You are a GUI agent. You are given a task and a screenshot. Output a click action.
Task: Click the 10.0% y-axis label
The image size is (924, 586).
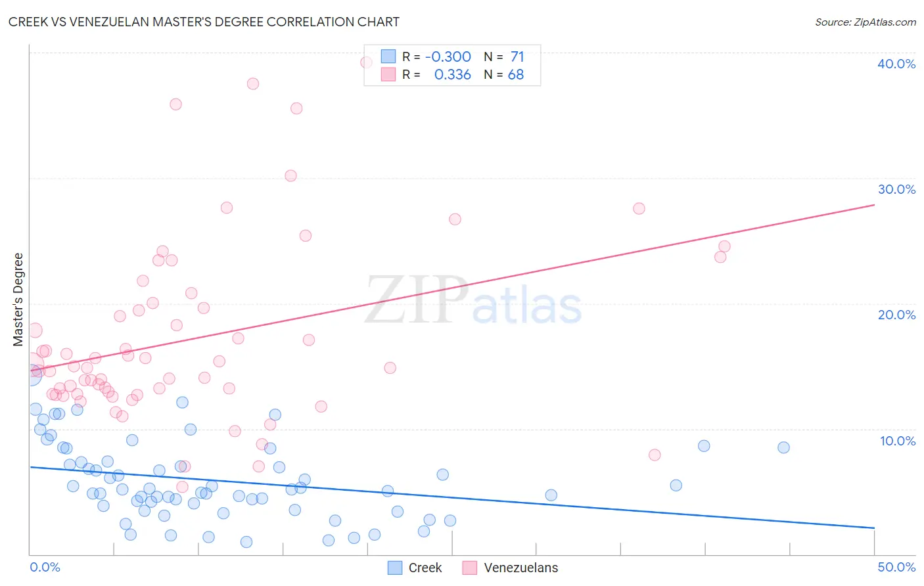point(898,441)
